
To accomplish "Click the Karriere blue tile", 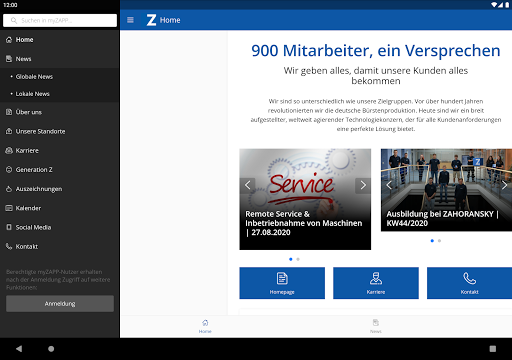I will 376,283.
